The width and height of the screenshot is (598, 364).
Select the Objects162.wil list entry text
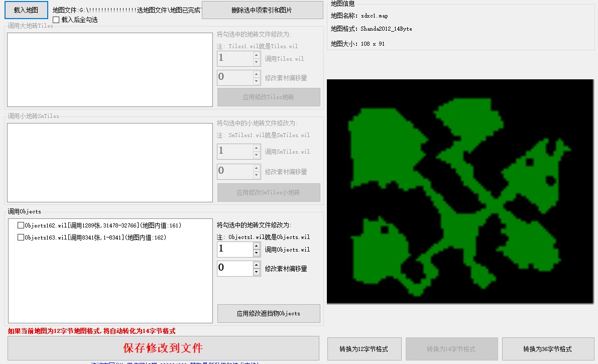(x=103, y=225)
